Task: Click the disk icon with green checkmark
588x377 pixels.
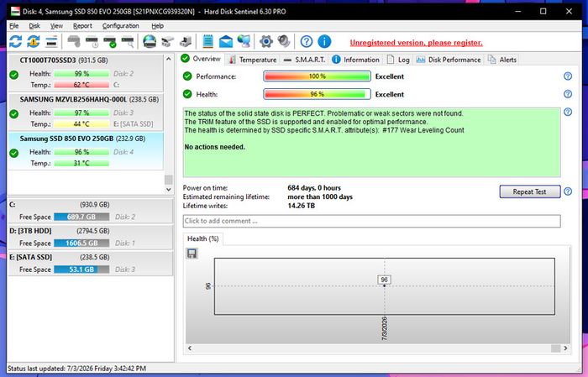Action: (110, 41)
